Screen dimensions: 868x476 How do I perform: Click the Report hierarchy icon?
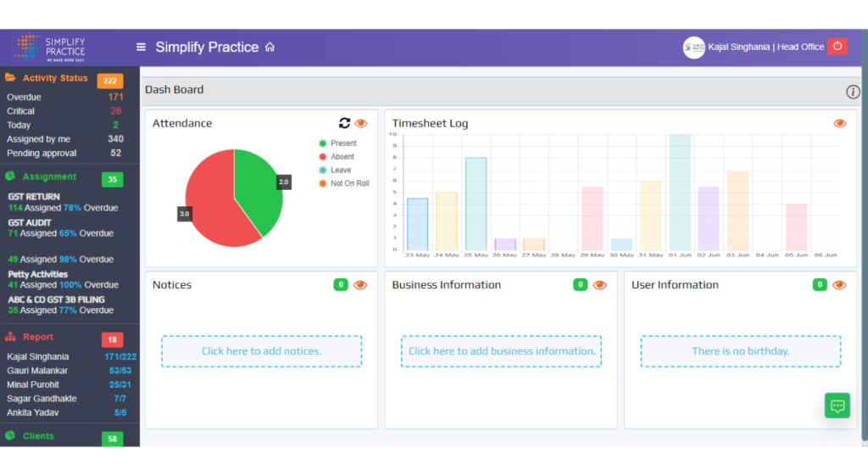10,336
